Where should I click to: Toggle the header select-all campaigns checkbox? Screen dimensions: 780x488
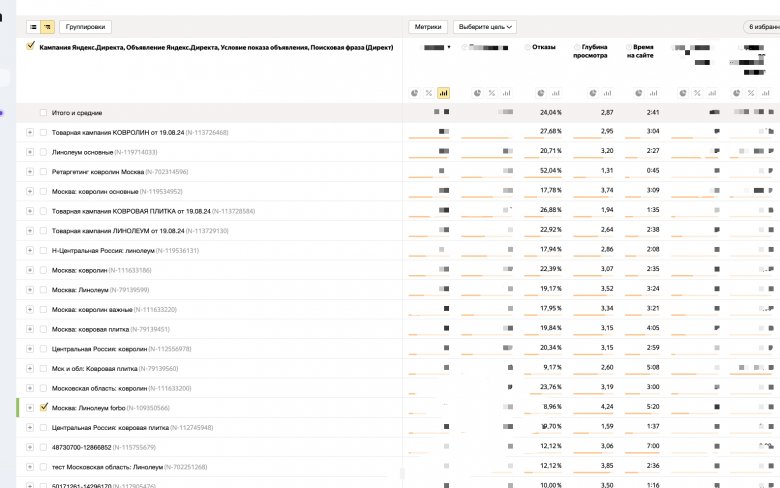[31, 46]
